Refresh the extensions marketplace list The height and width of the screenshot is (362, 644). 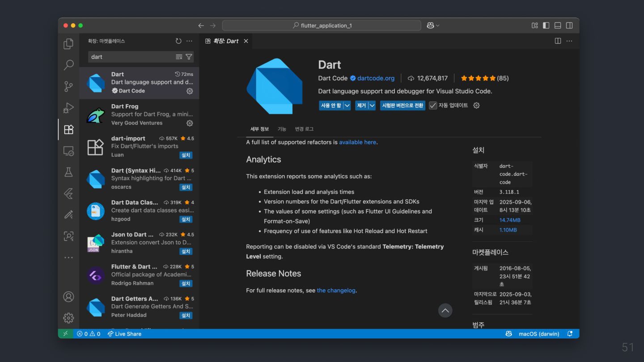178,41
